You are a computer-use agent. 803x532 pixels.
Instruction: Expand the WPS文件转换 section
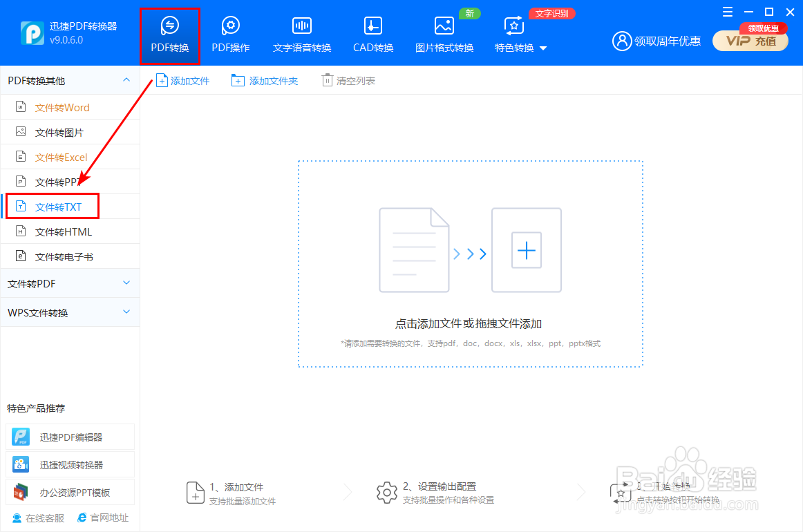pos(126,312)
